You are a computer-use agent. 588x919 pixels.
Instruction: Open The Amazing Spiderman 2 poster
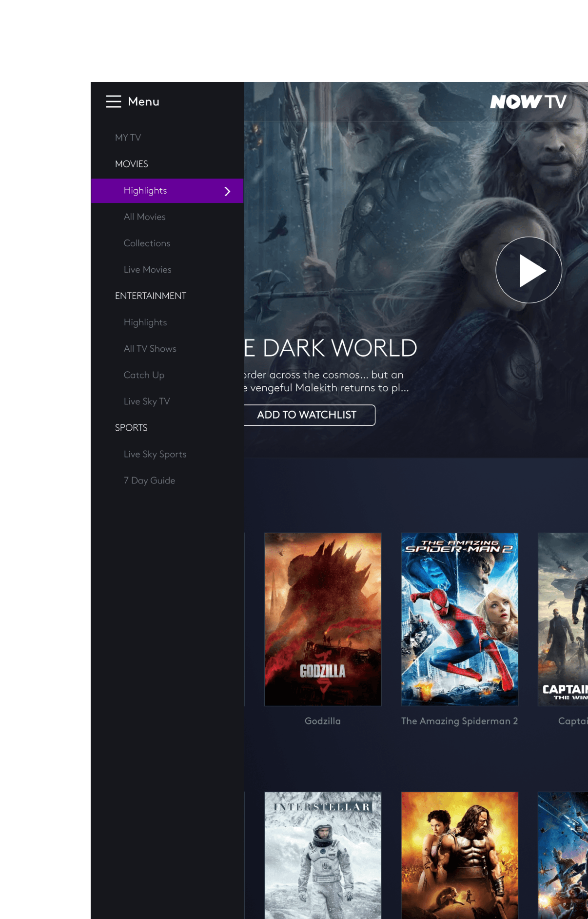(459, 619)
